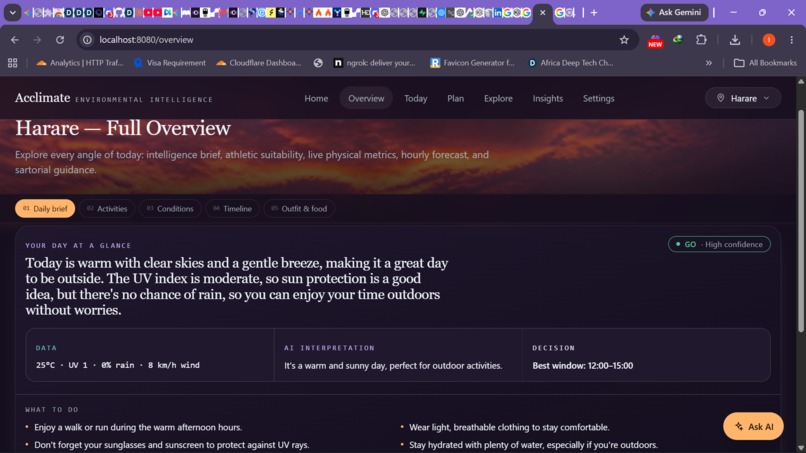
Task: Switch to the Conditions section tab
Action: pyautogui.click(x=170, y=208)
